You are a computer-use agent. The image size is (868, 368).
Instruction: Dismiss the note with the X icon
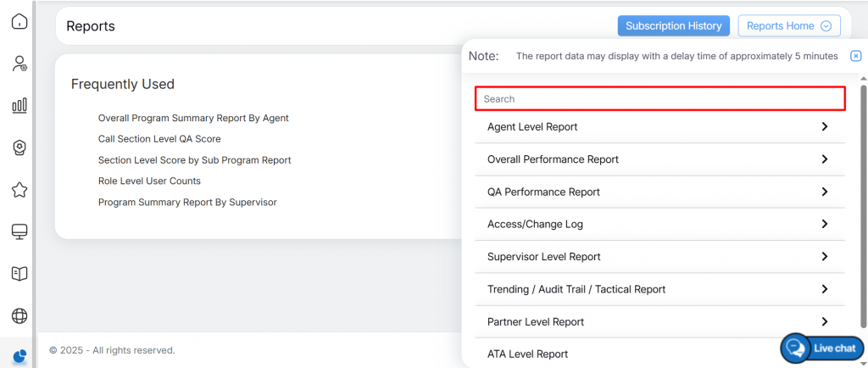tap(855, 56)
